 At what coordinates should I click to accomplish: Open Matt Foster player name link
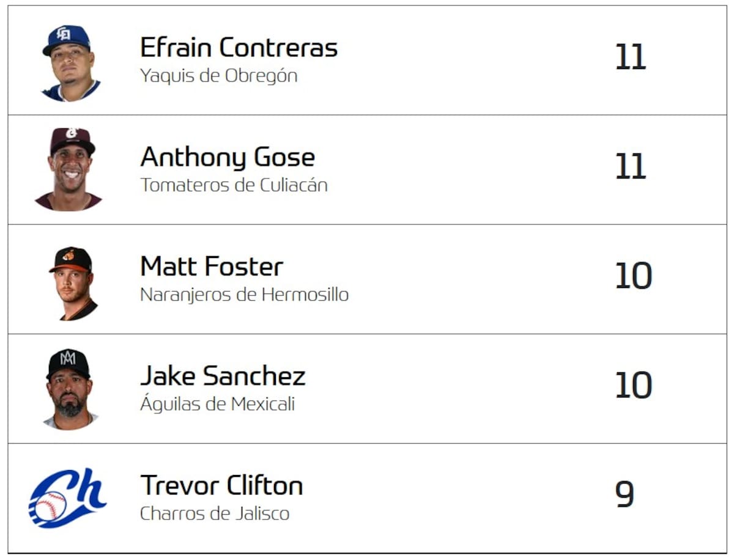pyautogui.click(x=212, y=267)
